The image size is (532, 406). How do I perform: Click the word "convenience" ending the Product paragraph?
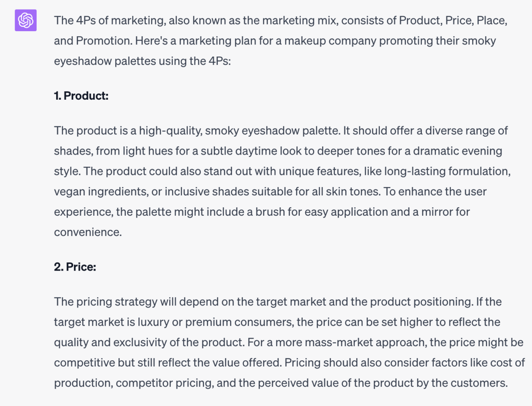87,232
